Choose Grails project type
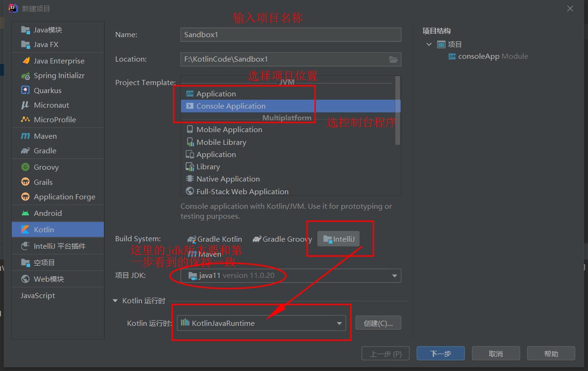 [58, 182]
